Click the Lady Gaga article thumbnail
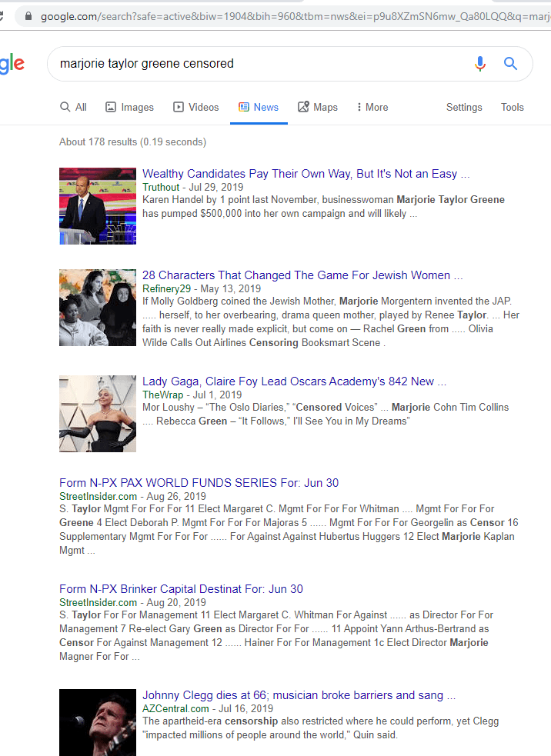This screenshot has width=551, height=756. tap(98, 414)
